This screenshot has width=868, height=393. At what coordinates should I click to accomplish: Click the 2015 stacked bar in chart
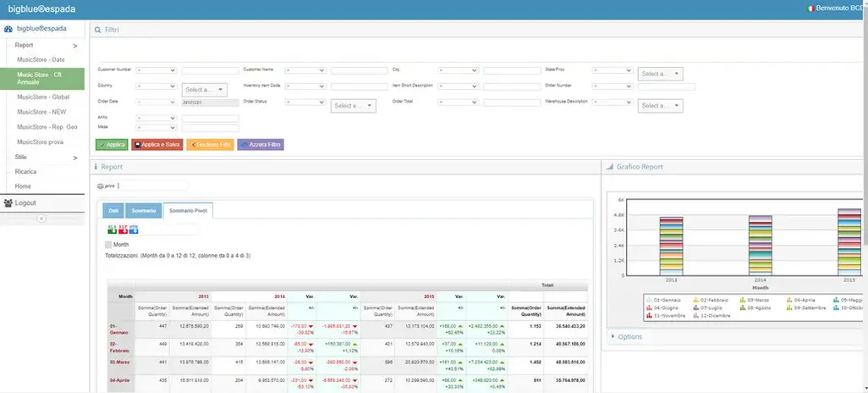(849, 241)
